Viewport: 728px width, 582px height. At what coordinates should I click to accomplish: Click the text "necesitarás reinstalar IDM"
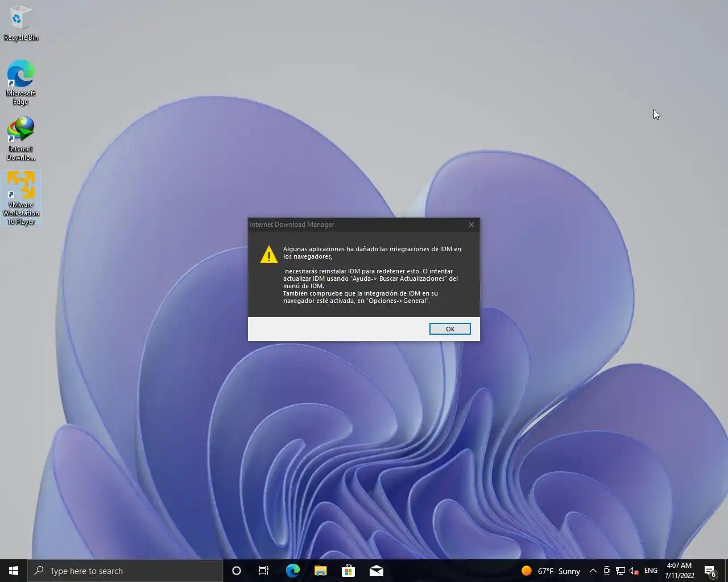click(x=322, y=271)
